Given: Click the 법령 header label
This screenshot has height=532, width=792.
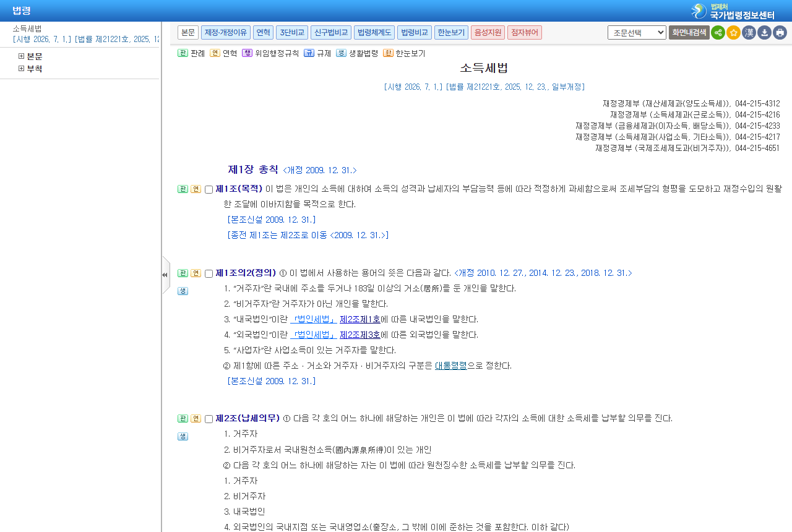Looking at the screenshot, I should tap(22, 11).
